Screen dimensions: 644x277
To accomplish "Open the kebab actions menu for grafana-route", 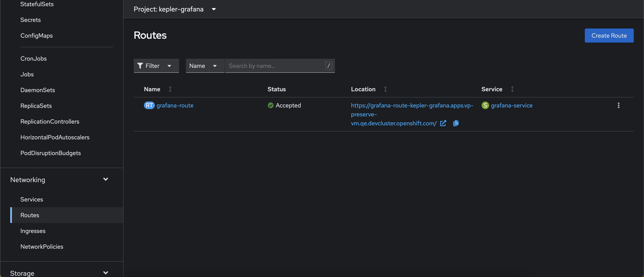I will tap(618, 105).
